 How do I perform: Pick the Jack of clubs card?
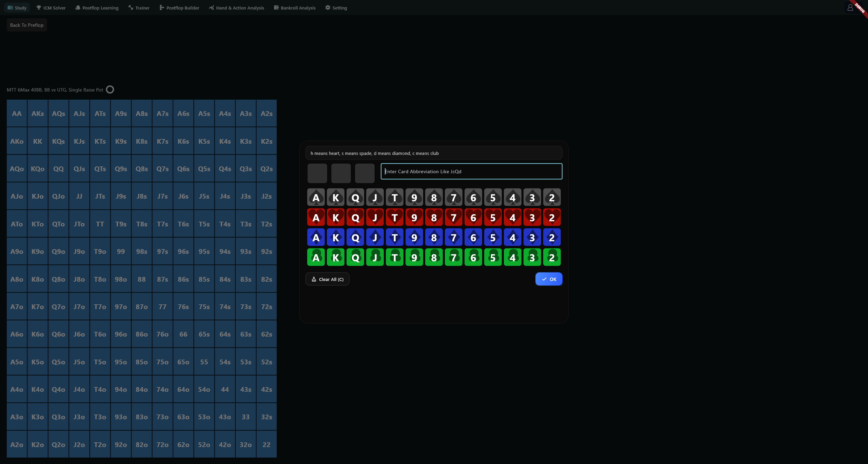[375, 257]
